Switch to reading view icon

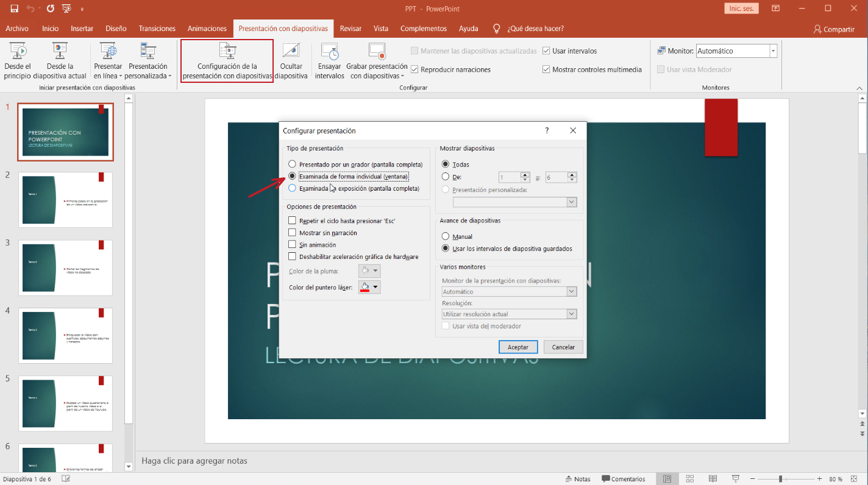(713, 479)
